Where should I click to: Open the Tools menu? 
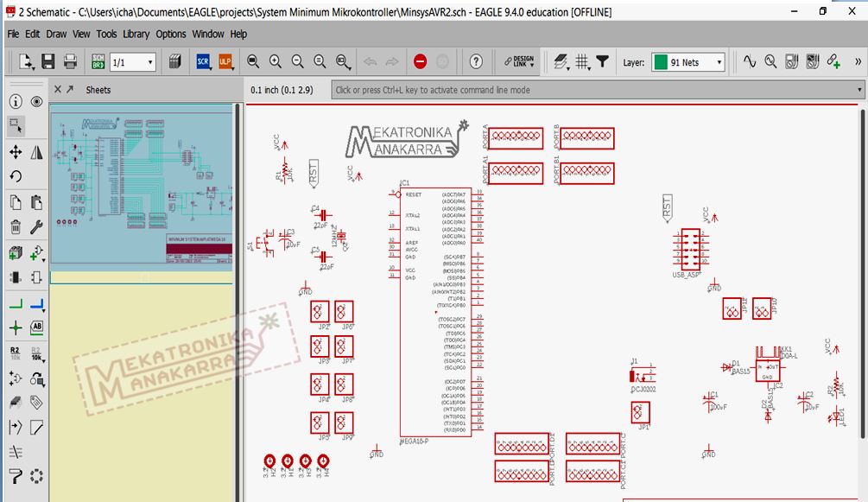pos(105,35)
